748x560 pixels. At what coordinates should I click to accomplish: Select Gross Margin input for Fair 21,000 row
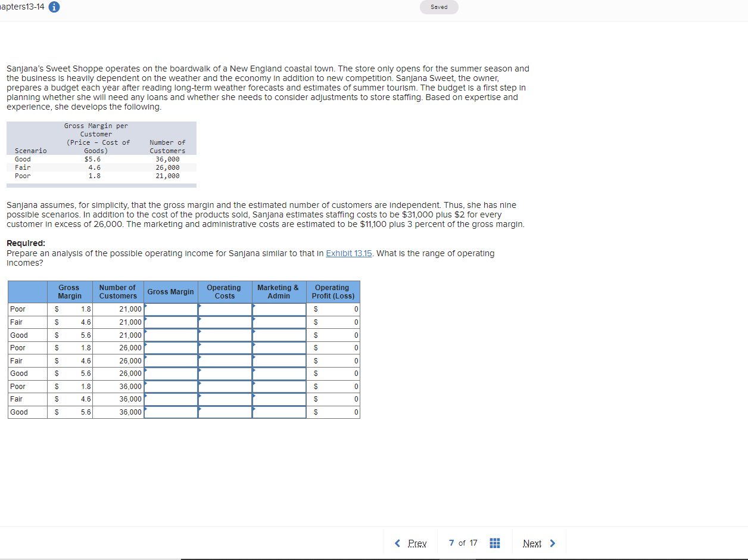[171, 322]
